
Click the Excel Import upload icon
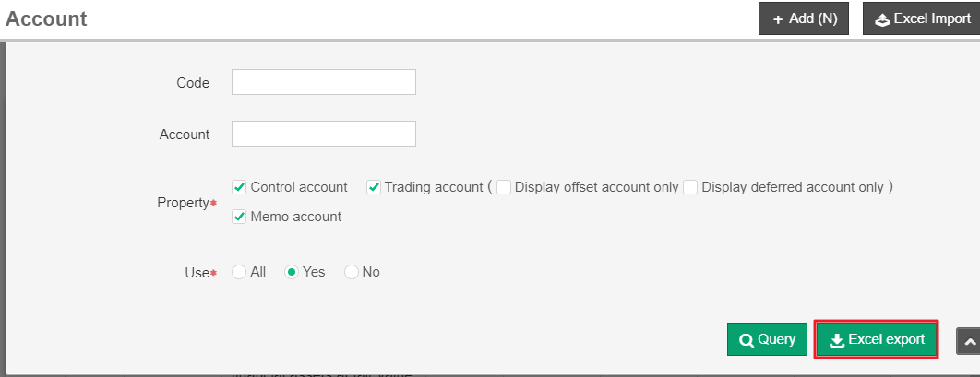[882, 19]
